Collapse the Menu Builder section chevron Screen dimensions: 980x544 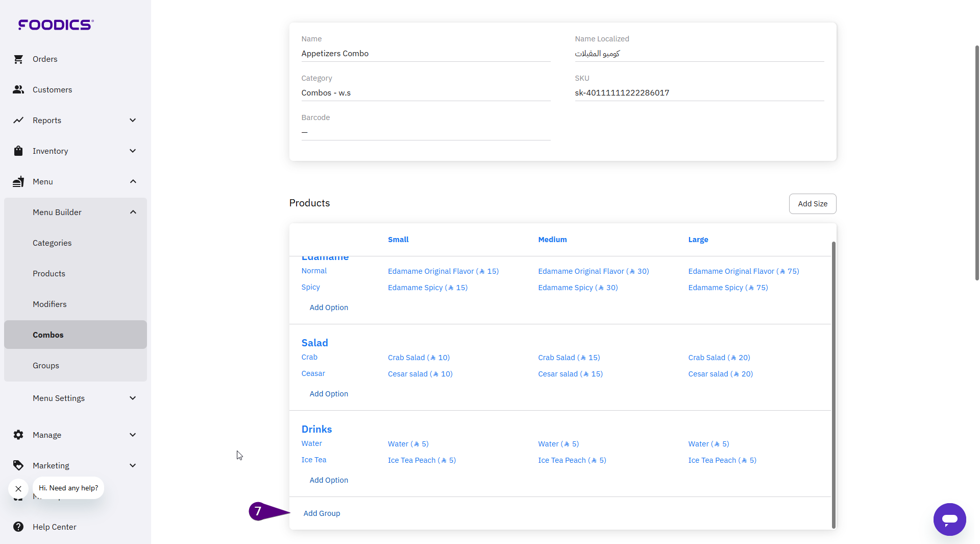[x=133, y=212]
